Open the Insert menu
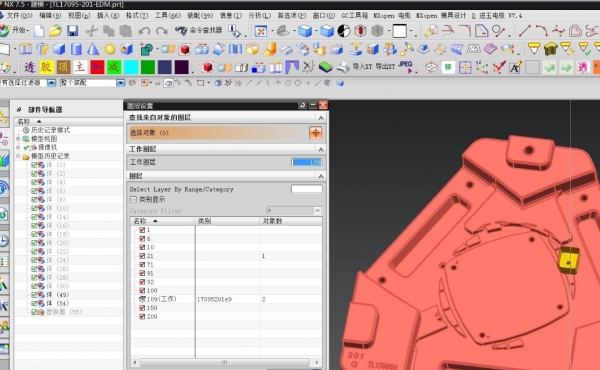The width and height of the screenshot is (600, 370). tap(108, 15)
